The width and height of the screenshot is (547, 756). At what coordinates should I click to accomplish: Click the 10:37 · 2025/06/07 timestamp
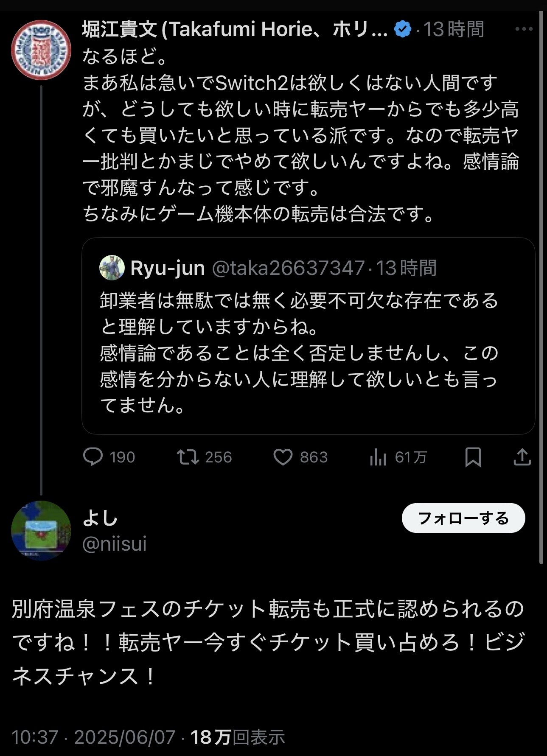coord(93,737)
